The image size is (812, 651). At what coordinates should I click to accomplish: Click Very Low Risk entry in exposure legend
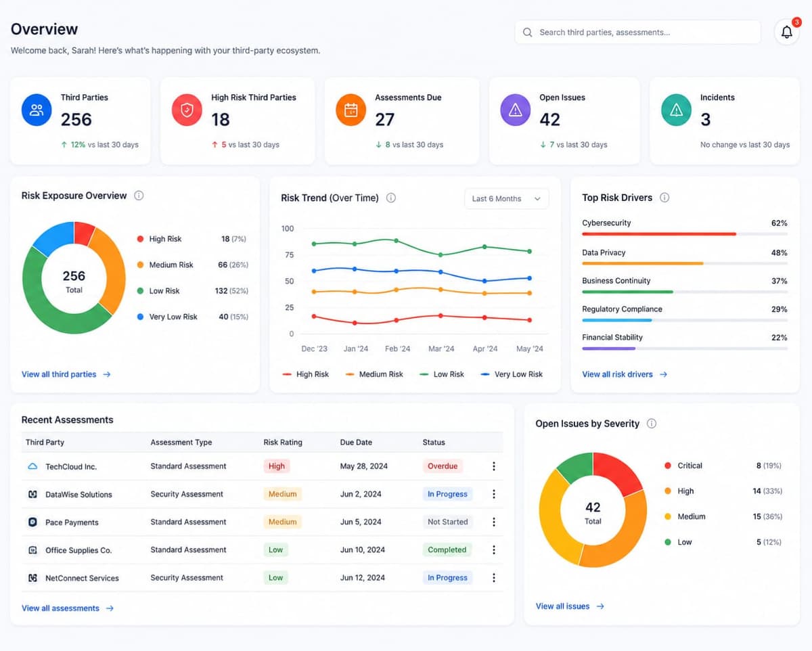coord(192,317)
